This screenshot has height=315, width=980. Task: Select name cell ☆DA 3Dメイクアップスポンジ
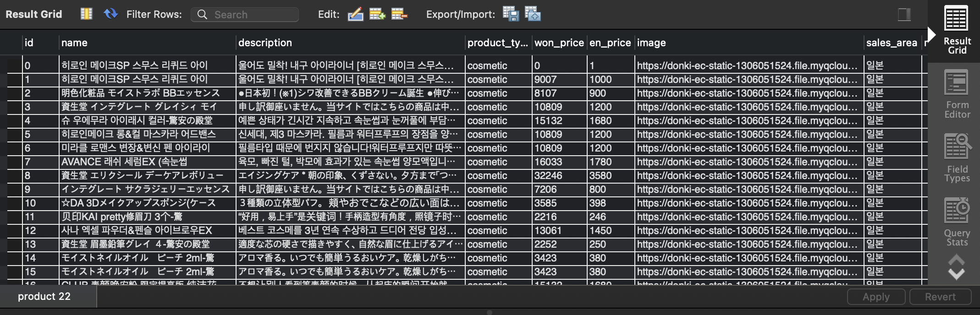point(147,203)
